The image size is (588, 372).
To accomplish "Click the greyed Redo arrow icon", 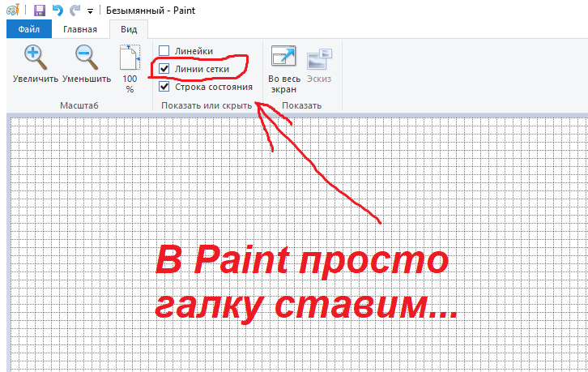I will (75, 11).
